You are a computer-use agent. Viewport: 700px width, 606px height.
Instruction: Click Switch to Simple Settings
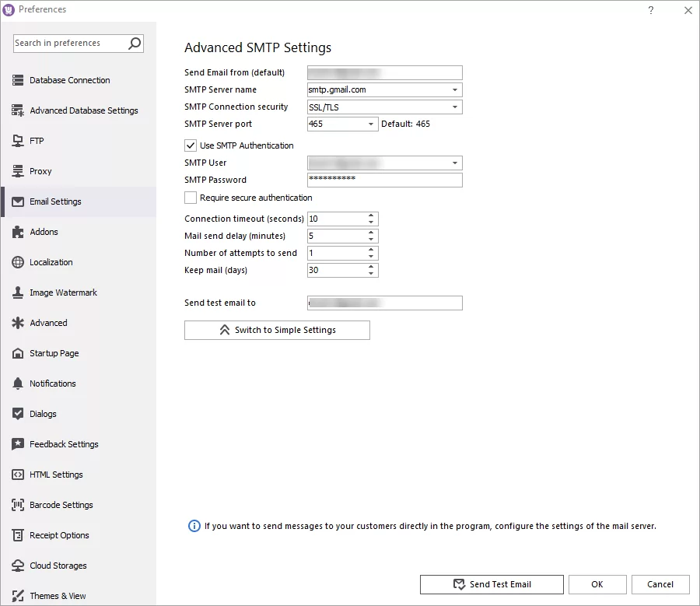tap(277, 330)
